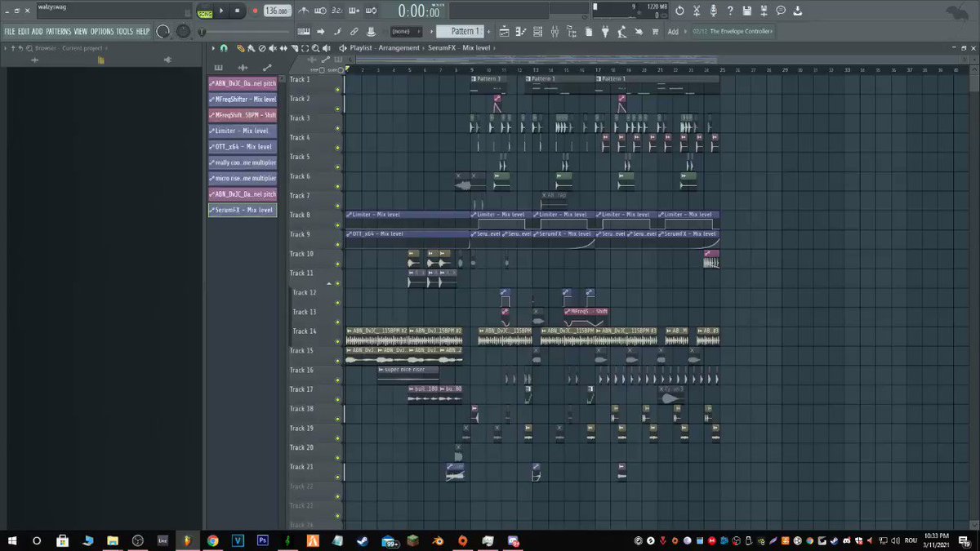Click the red record button
This screenshot has height=551, width=980.
coord(255,11)
